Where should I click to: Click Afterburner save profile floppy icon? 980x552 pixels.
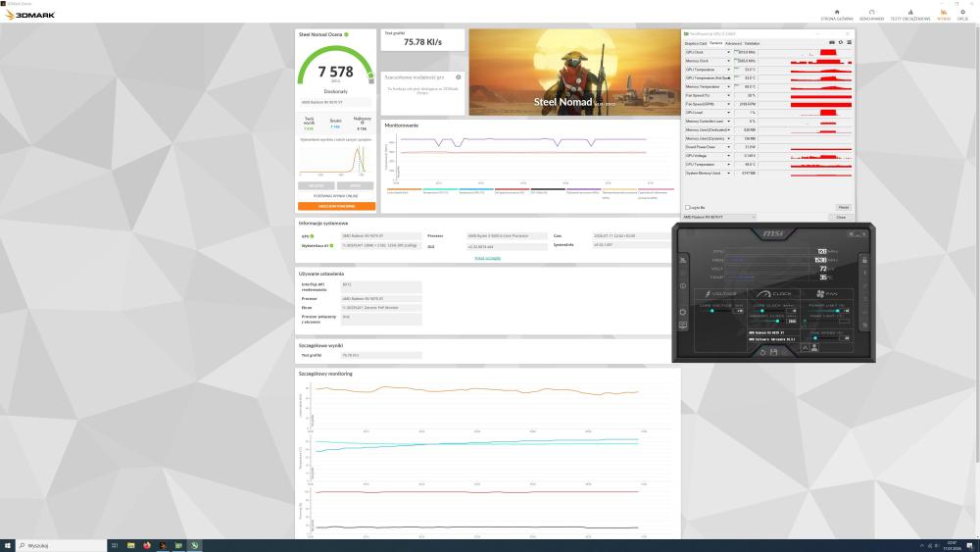point(773,352)
